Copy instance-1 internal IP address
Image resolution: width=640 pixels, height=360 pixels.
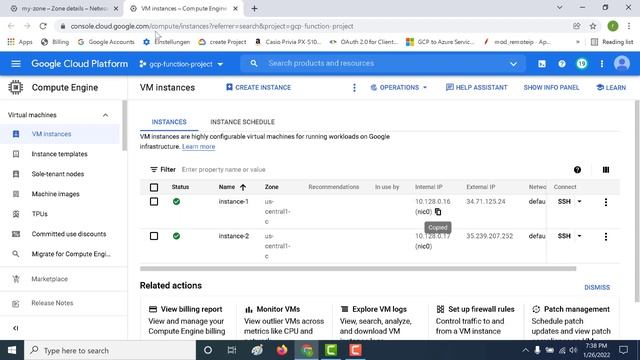pos(438,212)
